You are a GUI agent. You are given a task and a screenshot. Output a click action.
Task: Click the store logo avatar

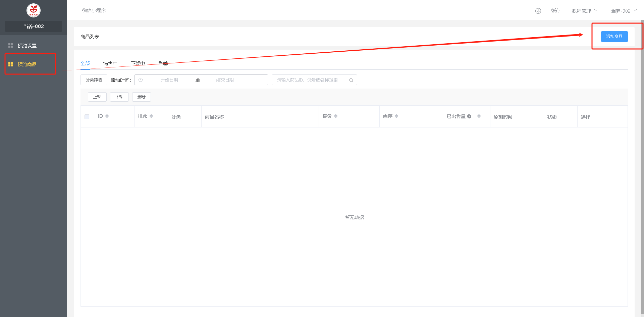[34, 10]
